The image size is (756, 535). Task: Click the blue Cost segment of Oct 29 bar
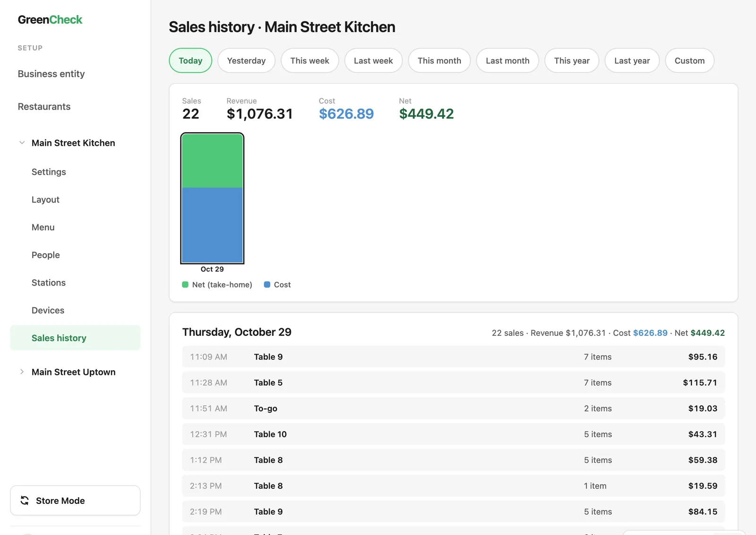tap(212, 225)
